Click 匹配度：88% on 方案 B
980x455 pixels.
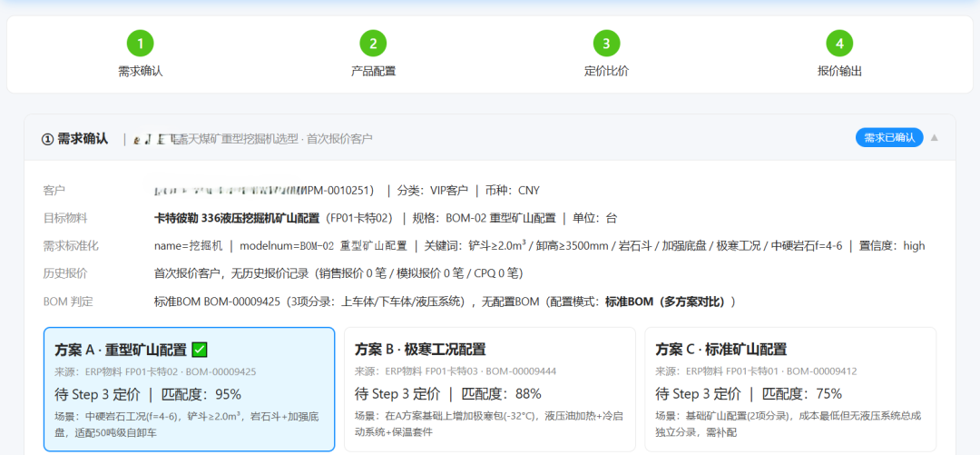click(501, 394)
